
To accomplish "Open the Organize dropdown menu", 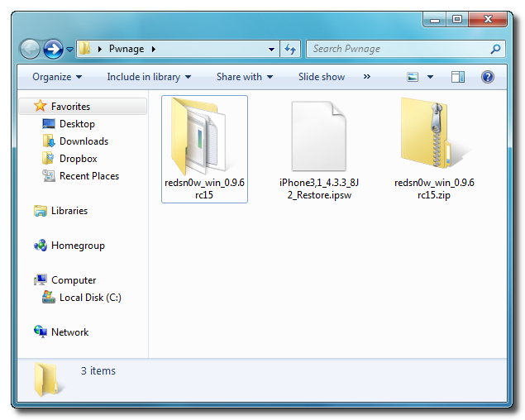I will (57, 77).
